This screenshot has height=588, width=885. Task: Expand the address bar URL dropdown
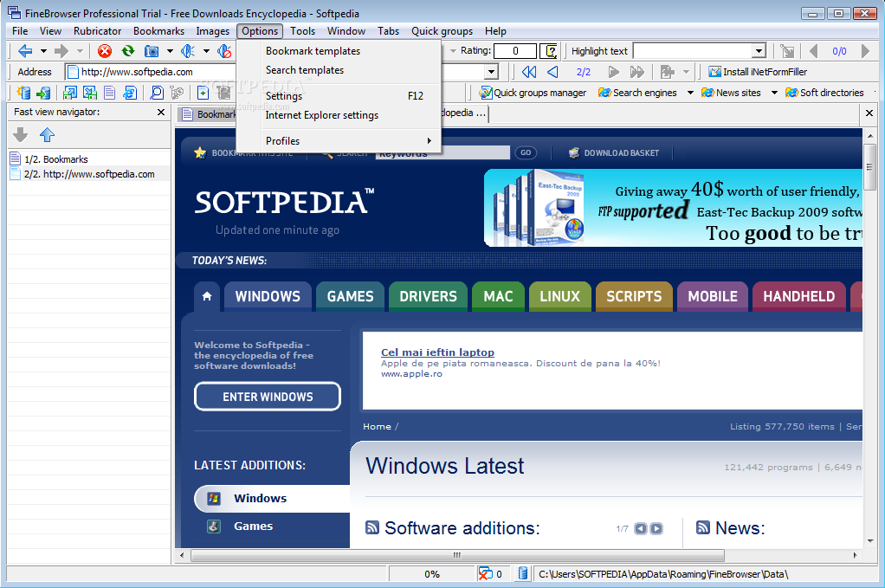pos(491,72)
